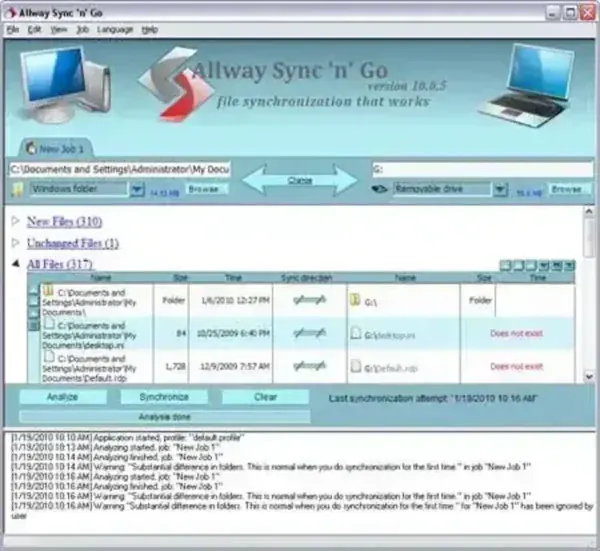600x551 pixels.
Task: Click the Change double-arrow button
Action: (300, 180)
